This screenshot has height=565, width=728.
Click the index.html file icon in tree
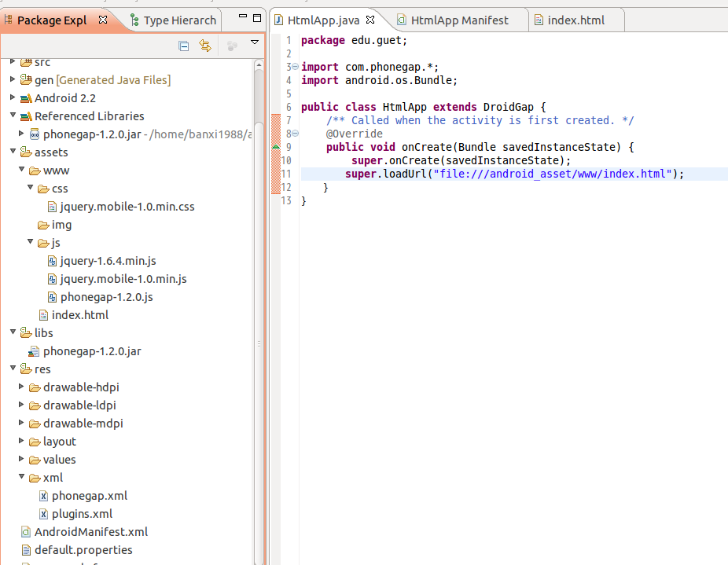43,315
